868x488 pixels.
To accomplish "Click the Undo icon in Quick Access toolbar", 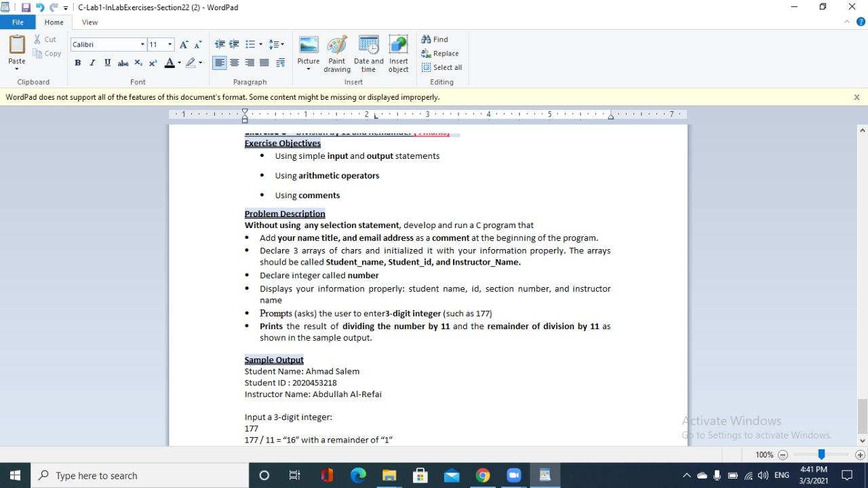I will [39, 7].
